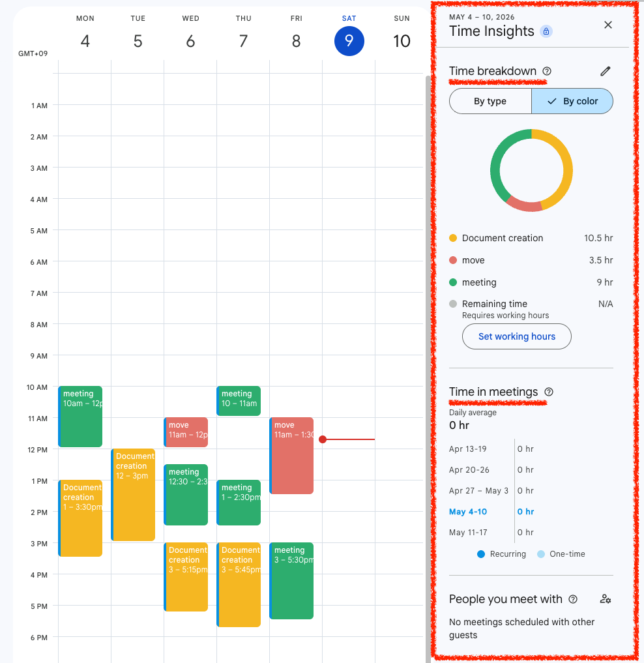644x663 pixels.
Task: Open Monday meeting 10am event
Action: click(80, 417)
